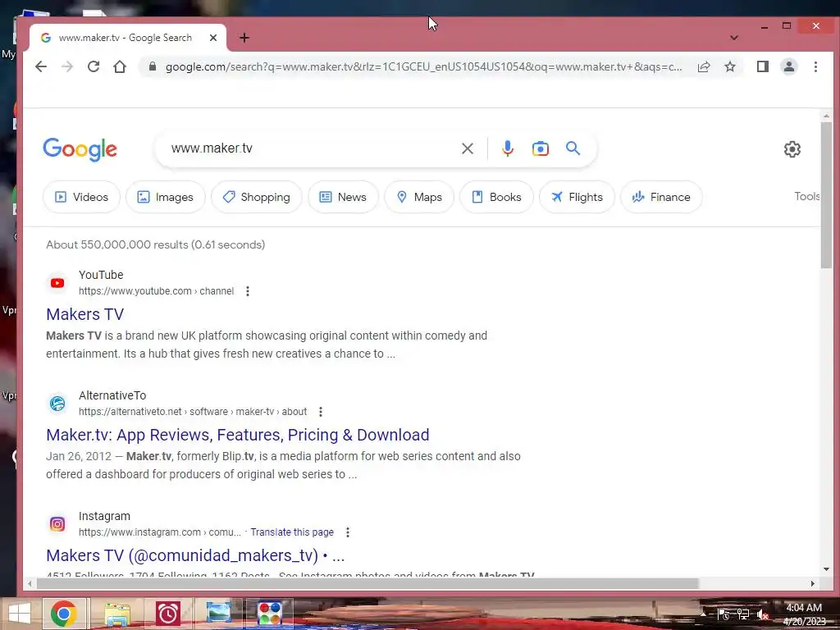Click Translate this page link
840x630 pixels.
pyautogui.click(x=292, y=532)
